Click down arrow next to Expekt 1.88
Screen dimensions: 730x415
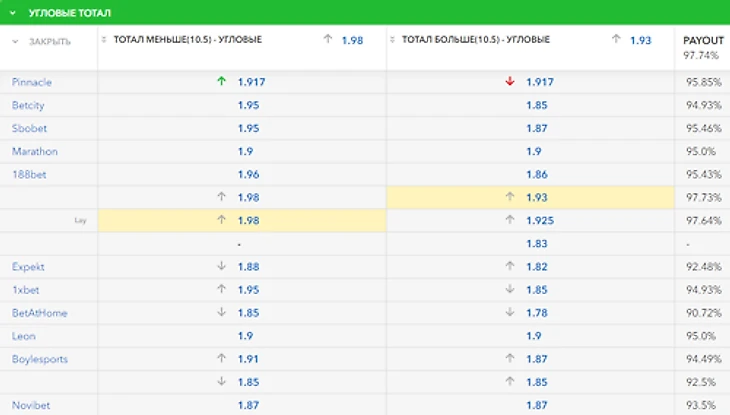(x=221, y=267)
